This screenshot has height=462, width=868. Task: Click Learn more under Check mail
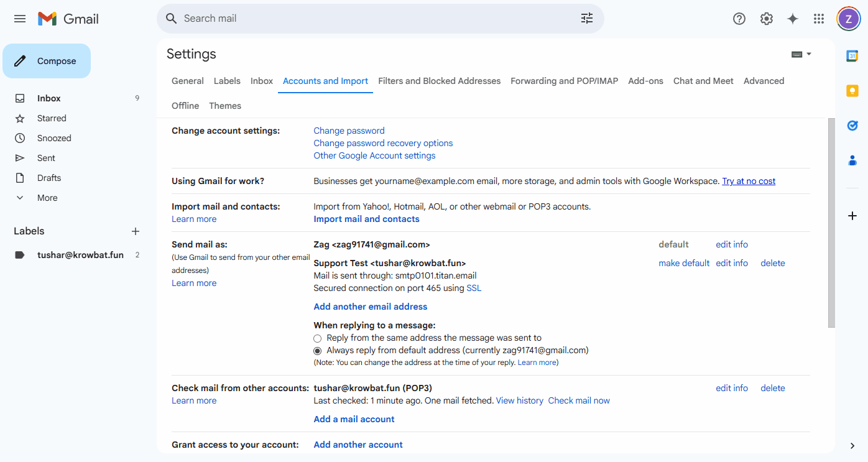coord(194,400)
